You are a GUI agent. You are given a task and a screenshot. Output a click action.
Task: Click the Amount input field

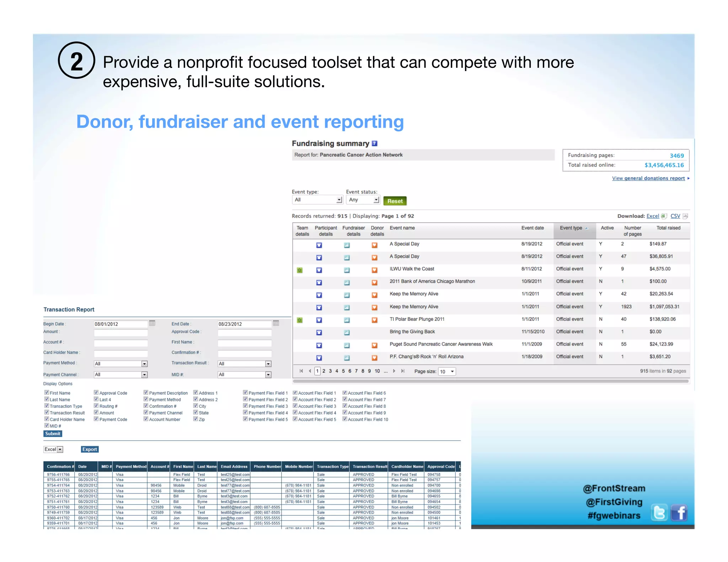121,333
